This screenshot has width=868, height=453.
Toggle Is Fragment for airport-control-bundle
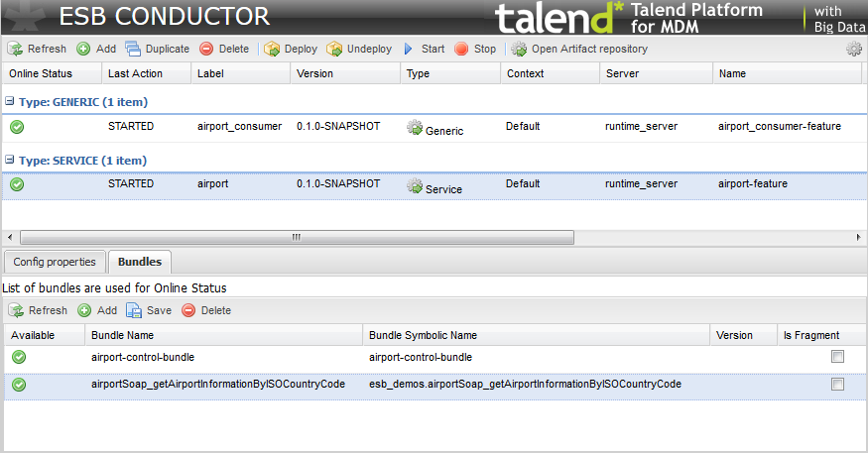click(x=837, y=357)
